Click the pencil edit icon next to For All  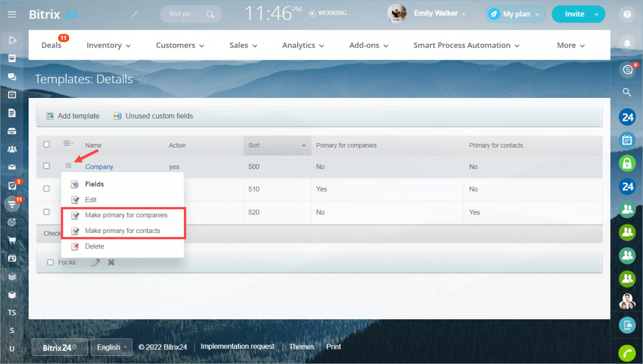coord(96,262)
